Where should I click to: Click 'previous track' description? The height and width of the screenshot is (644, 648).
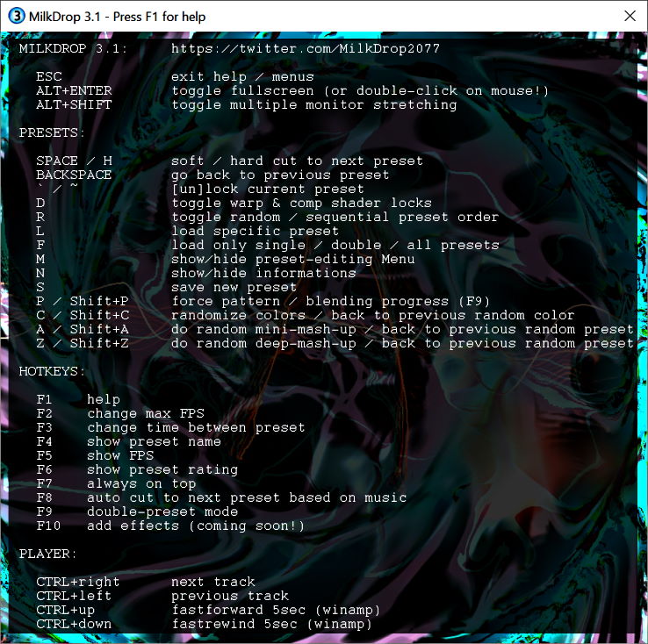pos(230,596)
